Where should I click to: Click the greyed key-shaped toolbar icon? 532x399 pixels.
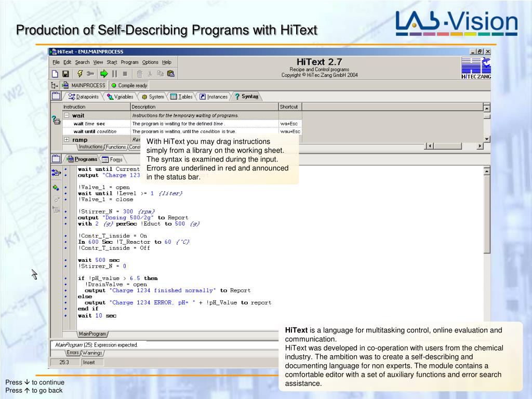(90, 74)
